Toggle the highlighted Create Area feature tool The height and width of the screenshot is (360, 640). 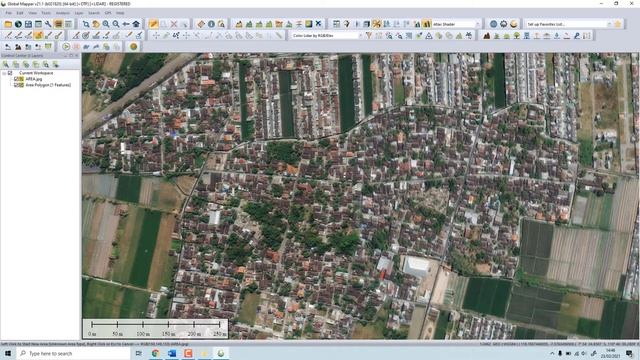(x=38, y=36)
